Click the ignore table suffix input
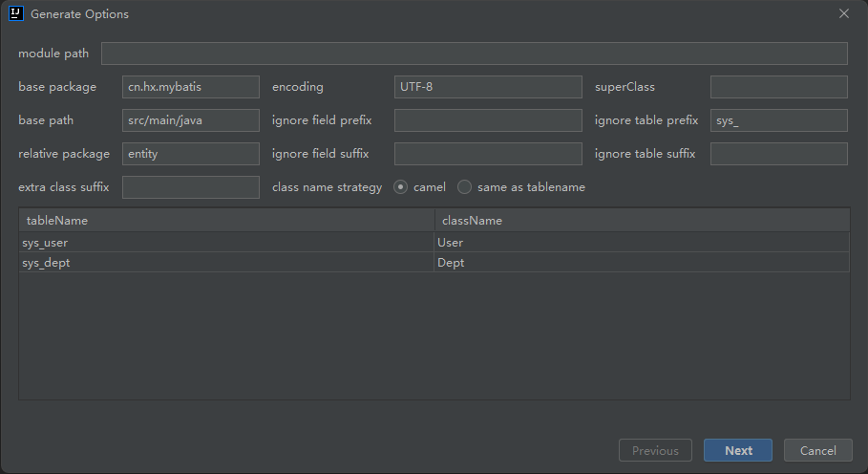This screenshot has height=474, width=868. tap(779, 154)
